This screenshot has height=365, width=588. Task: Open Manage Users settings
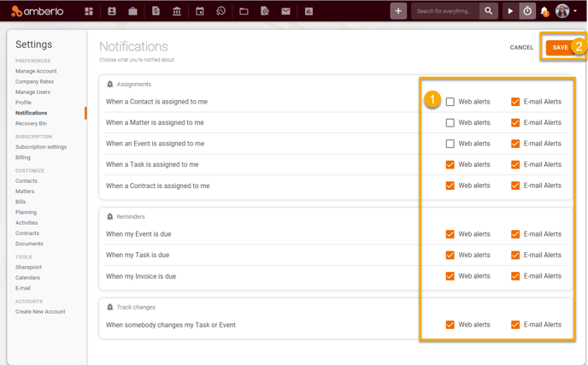click(32, 92)
